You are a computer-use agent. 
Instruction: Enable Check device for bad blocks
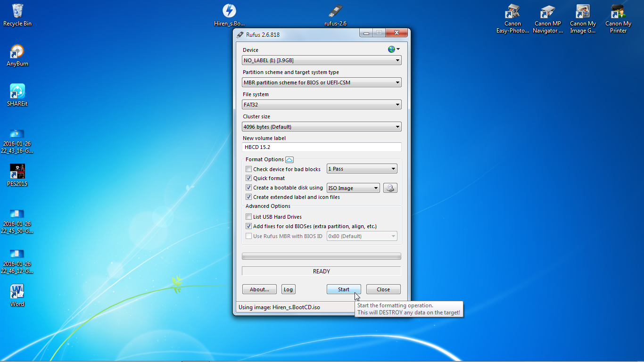tap(249, 169)
